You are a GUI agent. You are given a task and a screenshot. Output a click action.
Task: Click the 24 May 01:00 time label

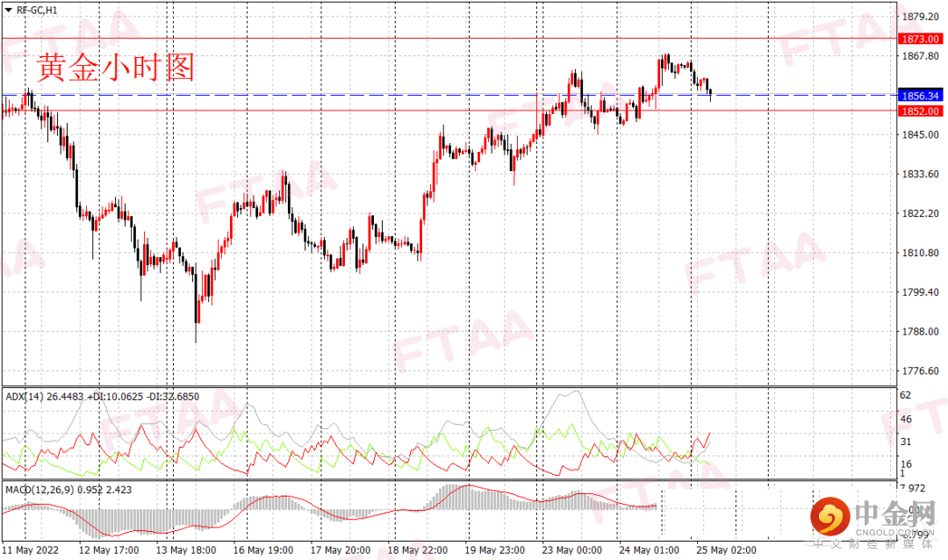point(649,549)
